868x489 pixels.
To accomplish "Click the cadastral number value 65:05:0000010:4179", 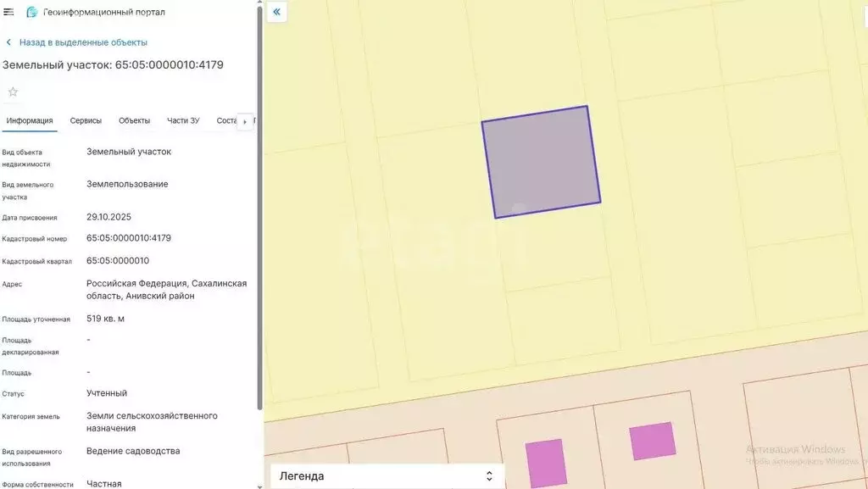I will 129,238.
